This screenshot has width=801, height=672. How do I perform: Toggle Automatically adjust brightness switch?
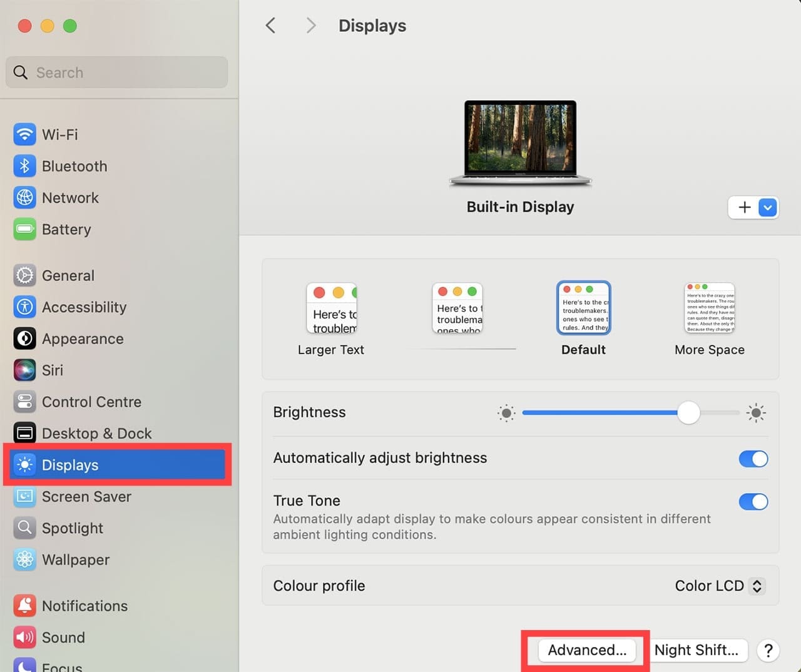pos(753,459)
